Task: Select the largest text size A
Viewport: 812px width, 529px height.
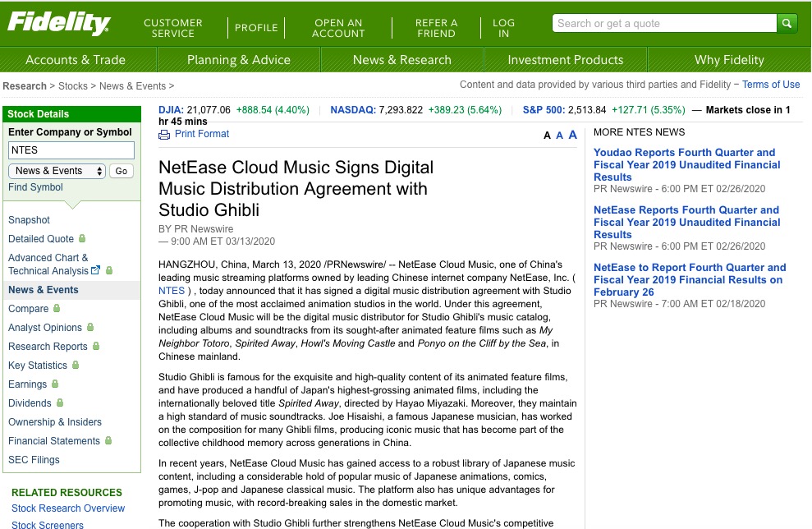Action: coord(573,135)
